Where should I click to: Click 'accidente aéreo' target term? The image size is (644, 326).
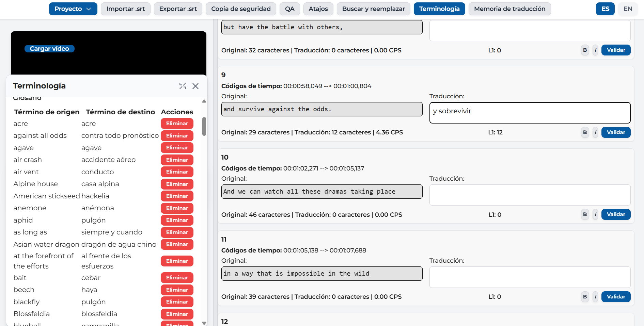point(108,160)
